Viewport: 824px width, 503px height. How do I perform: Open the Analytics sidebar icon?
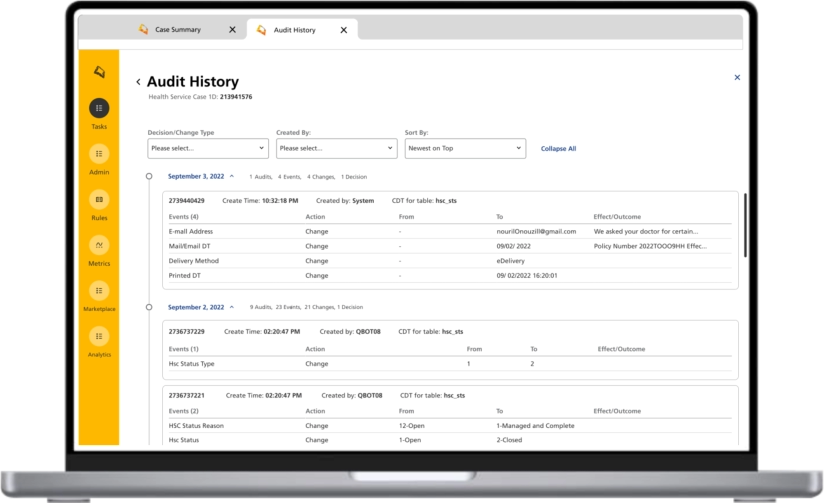(99, 336)
